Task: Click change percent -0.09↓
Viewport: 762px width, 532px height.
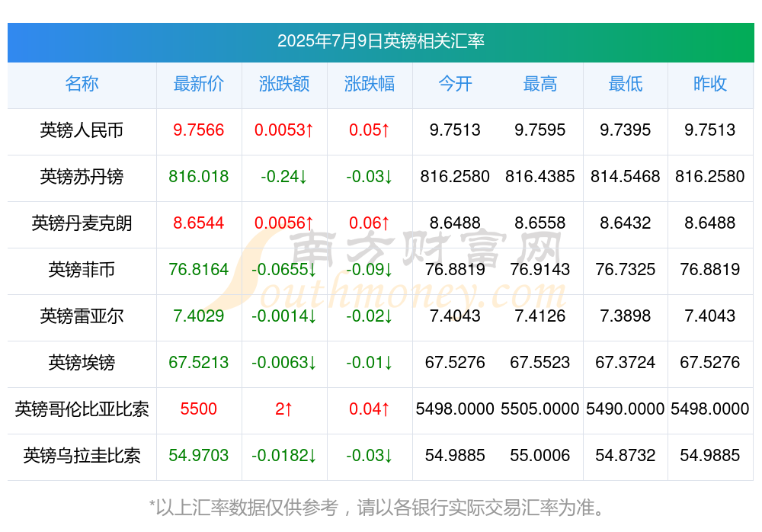Action: (x=370, y=269)
